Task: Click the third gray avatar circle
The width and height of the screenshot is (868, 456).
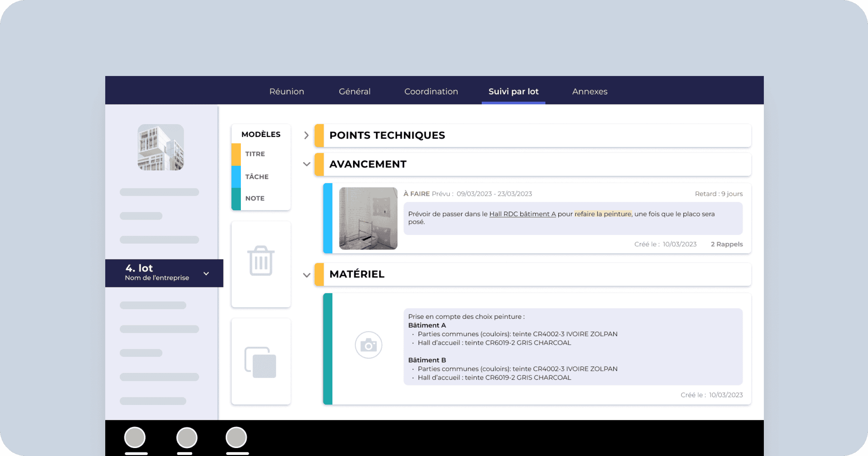Action: tap(236, 437)
